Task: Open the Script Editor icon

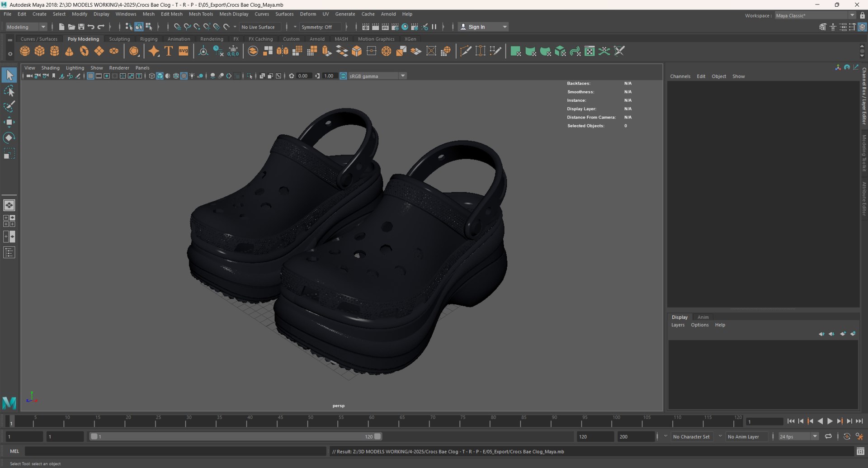Action: click(x=860, y=451)
